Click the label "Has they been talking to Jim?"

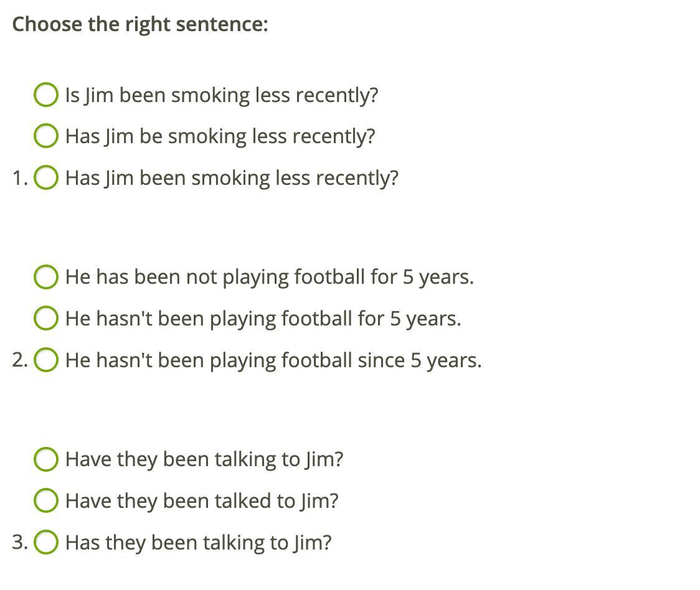pyautogui.click(x=199, y=543)
